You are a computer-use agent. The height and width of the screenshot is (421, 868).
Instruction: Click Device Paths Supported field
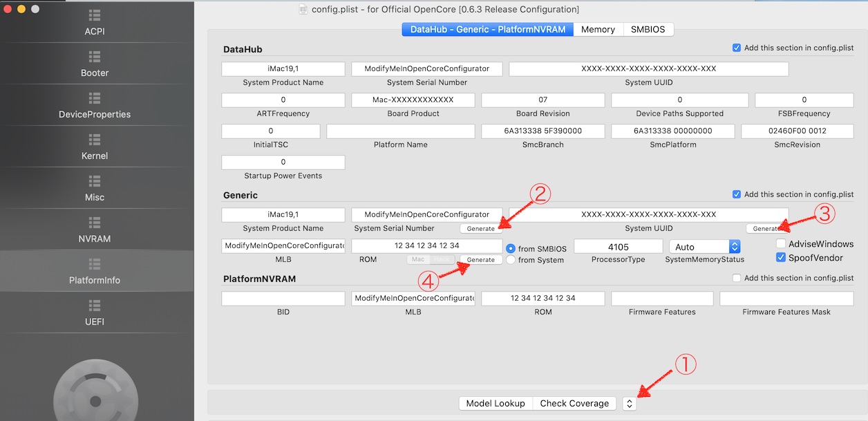680,100
